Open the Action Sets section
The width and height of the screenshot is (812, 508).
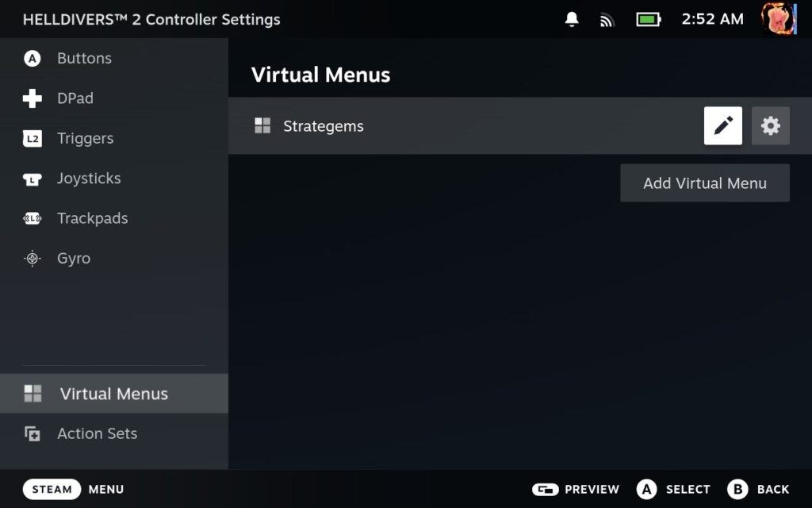(x=114, y=433)
